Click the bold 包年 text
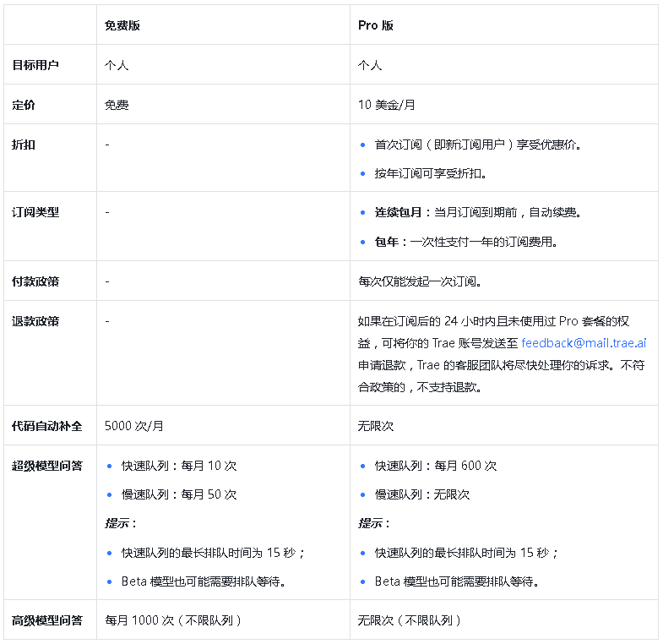This screenshot has width=663, height=644. coord(387,242)
